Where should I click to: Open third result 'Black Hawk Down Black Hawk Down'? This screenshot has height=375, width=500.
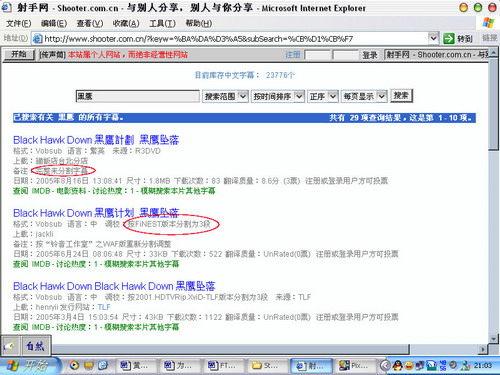(x=114, y=286)
